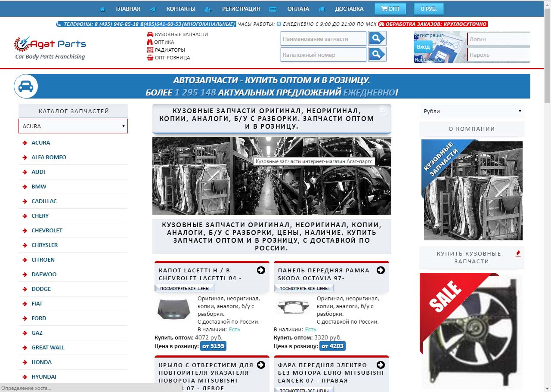Click the search icon next to Наименование запчасти

pos(378,38)
